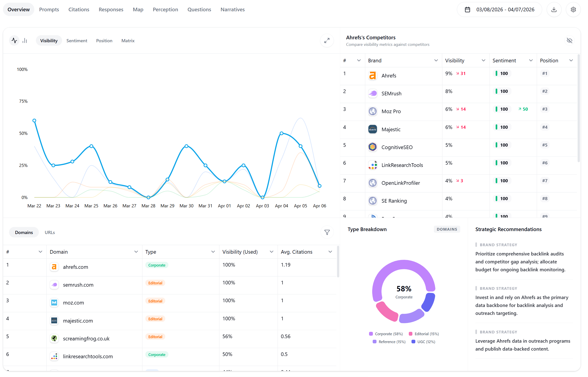
Task: Open the domains table filter icon
Action: [327, 232]
